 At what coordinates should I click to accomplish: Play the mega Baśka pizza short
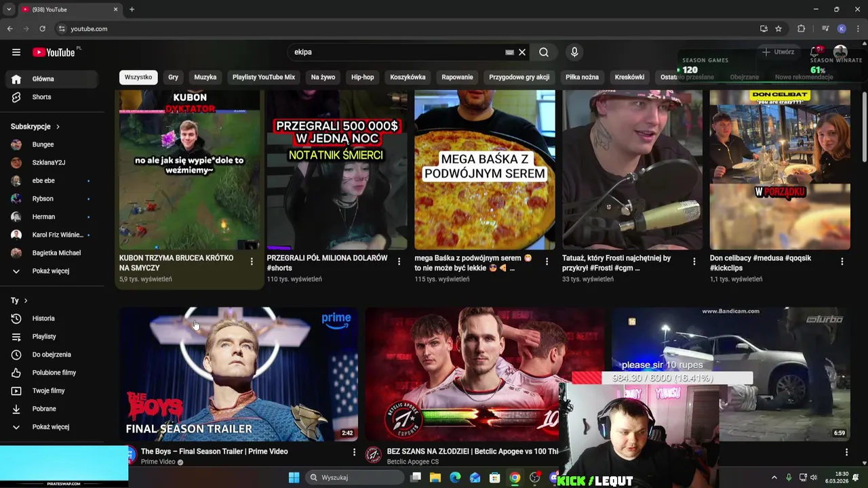point(485,169)
